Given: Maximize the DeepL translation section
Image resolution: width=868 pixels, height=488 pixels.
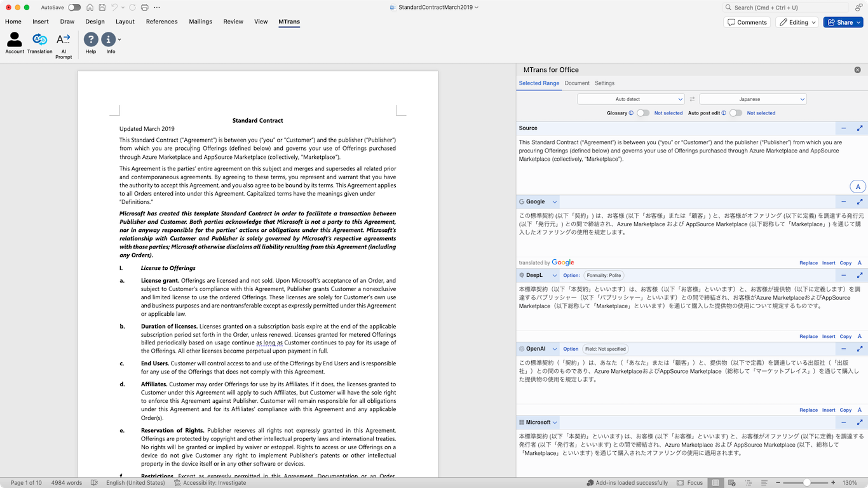Looking at the screenshot, I should pyautogui.click(x=860, y=276).
